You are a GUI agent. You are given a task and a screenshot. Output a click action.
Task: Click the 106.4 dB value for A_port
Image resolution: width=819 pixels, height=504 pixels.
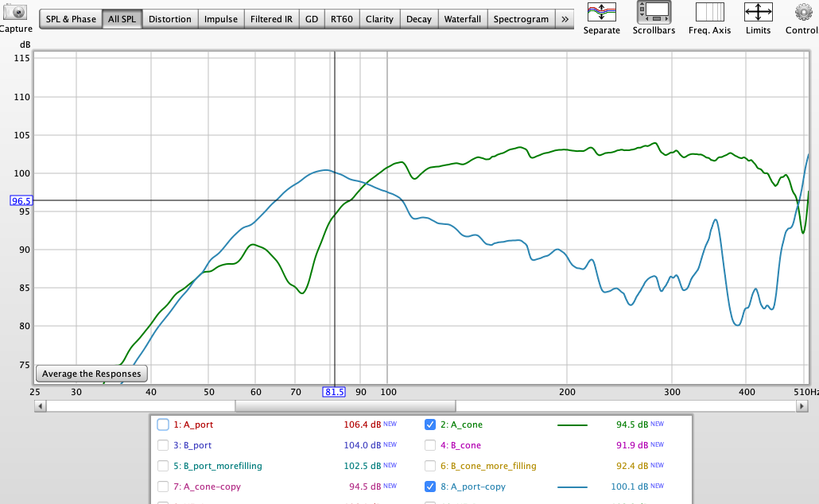362,425
